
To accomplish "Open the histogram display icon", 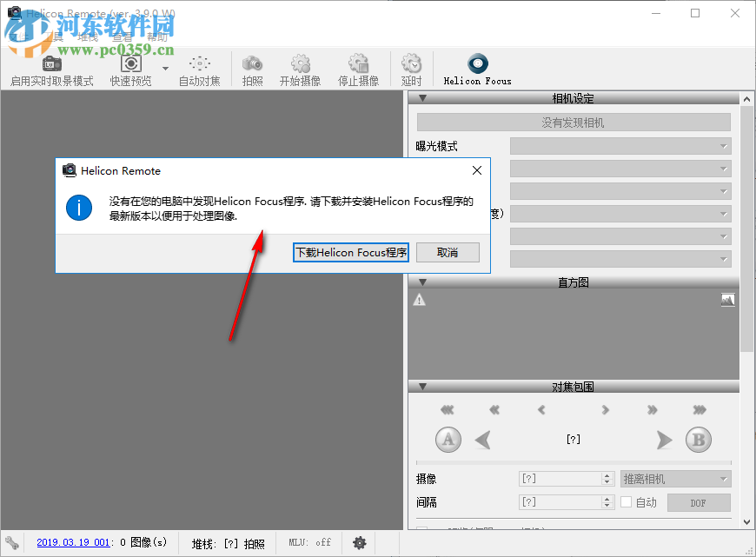I will [727, 299].
